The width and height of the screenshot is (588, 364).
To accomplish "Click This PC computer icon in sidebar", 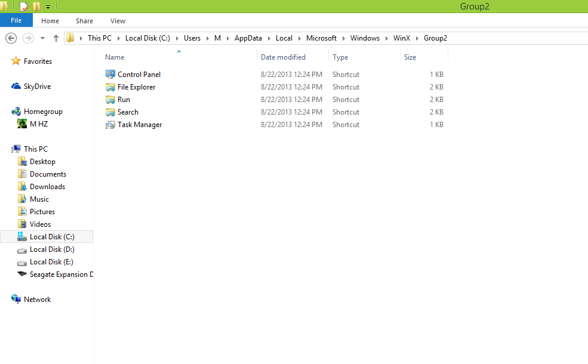I will tap(16, 149).
